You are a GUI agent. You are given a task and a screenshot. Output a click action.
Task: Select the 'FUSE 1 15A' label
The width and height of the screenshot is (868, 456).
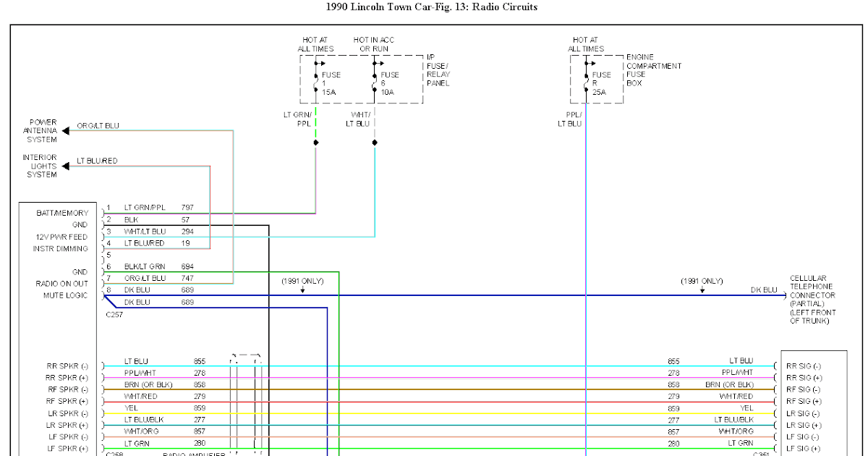click(331, 83)
